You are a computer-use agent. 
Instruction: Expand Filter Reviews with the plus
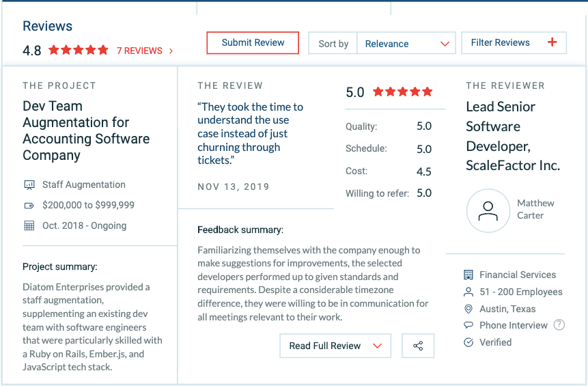click(x=514, y=43)
